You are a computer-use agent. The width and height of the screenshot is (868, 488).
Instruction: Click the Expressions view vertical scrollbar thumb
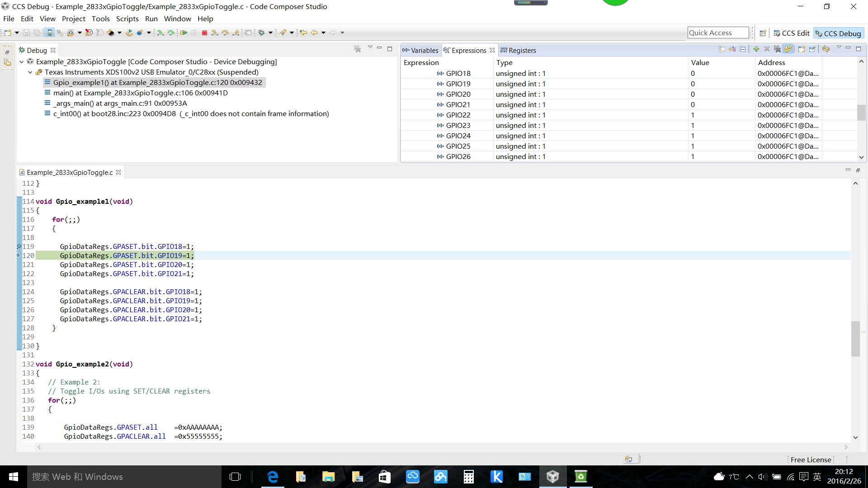click(861, 112)
